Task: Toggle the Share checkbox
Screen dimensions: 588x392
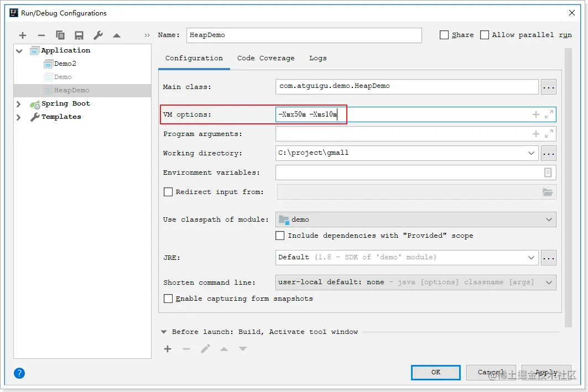Action: point(444,35)
